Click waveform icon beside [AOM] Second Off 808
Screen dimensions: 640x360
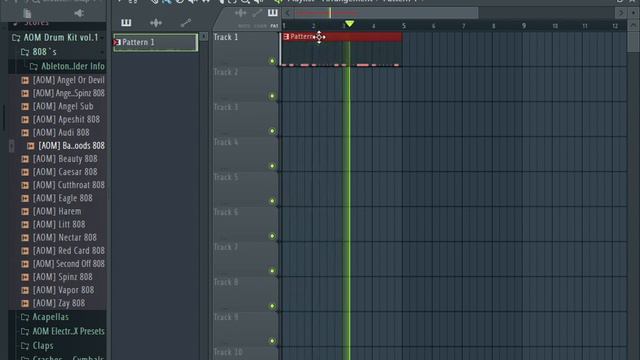[x=25, y=264]
